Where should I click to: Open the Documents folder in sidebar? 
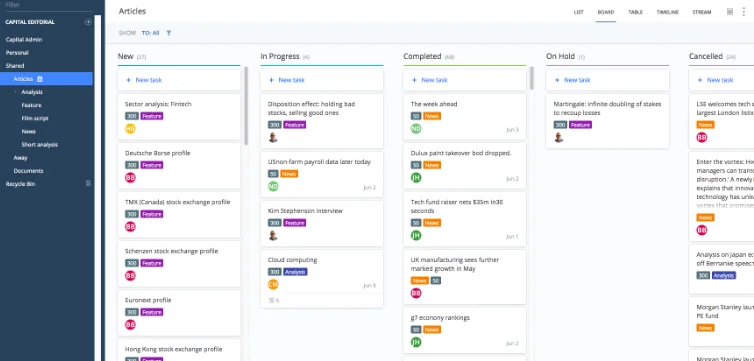point(28,171)
